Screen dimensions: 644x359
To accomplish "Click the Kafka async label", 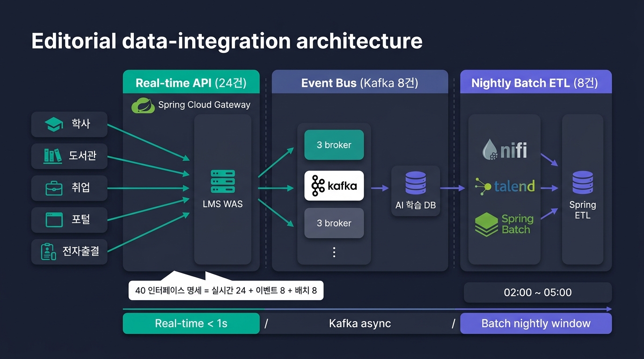I will point(360,323).
